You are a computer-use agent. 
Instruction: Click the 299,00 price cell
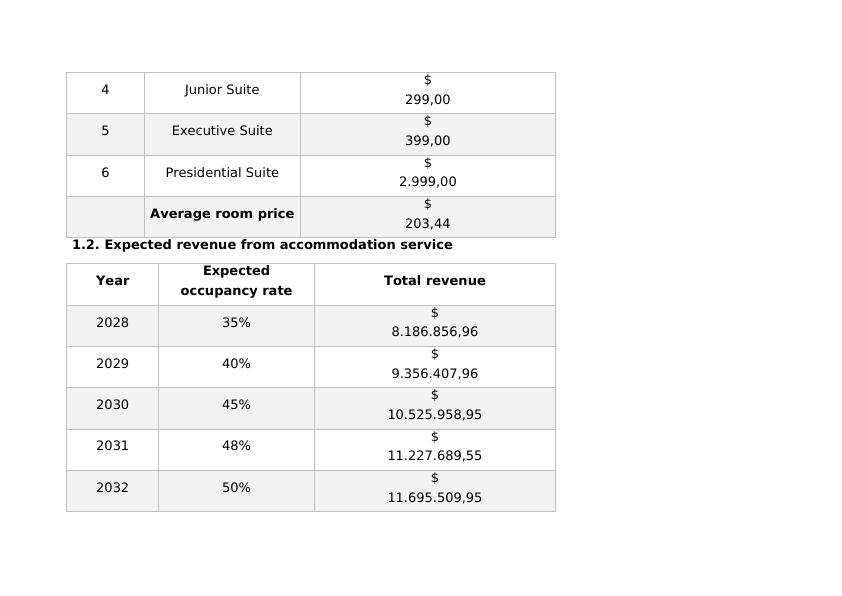[427, 100]
